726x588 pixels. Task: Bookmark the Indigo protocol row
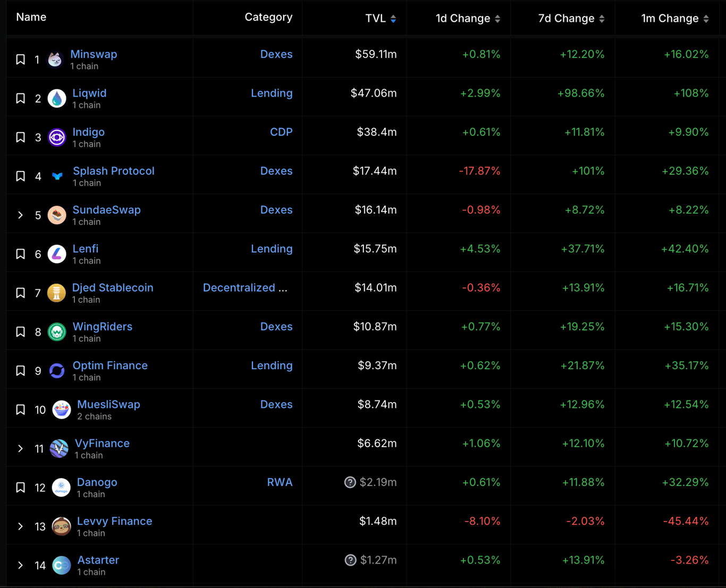pyautogui.click(x=20, y=137)
